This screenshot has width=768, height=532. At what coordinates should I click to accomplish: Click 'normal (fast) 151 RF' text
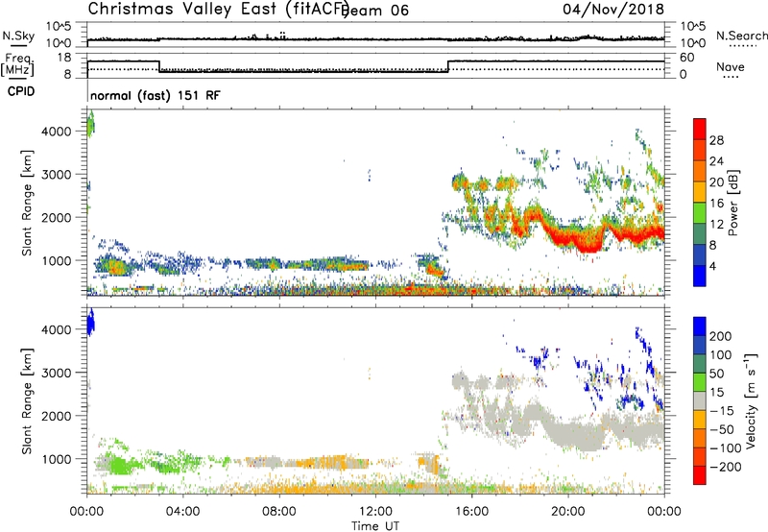pyautogui.click(x=156, y=95)
